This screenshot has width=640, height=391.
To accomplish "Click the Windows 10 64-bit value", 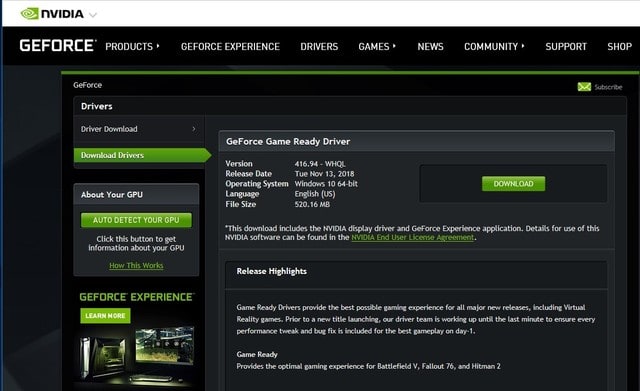I will (x=326, y=184).
